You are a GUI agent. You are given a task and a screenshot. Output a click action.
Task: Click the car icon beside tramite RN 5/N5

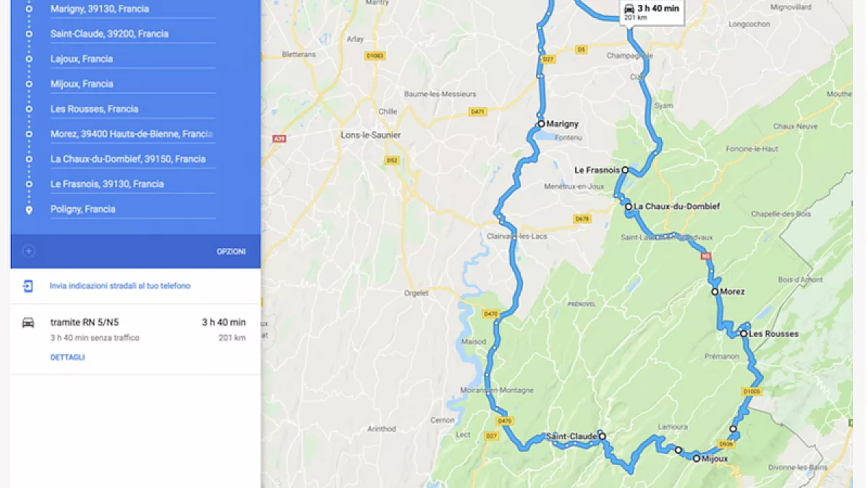coord(28,322)
